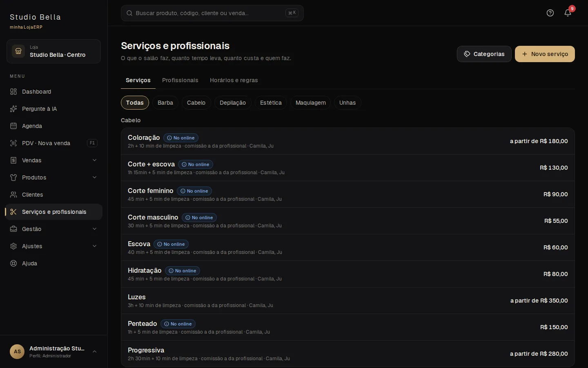Click the No online badge on Escova

click(x=171, y=244)
